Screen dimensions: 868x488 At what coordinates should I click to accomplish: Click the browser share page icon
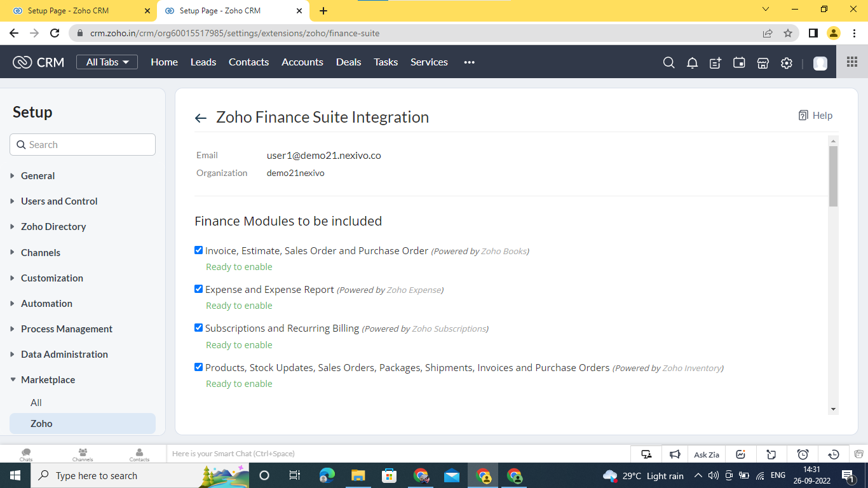[768, 33]
